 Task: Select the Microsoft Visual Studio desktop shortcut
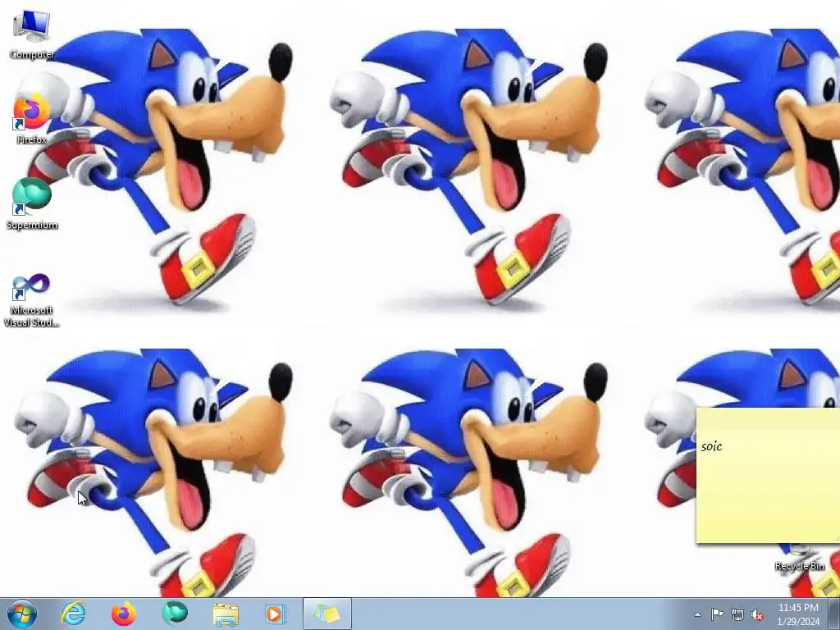point(32,300)
